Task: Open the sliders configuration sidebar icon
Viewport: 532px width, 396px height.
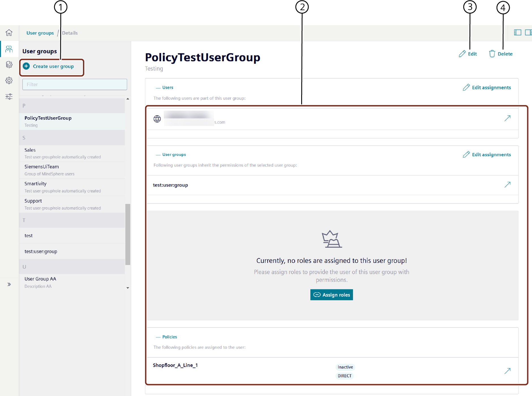Action: tap(9, 97)
